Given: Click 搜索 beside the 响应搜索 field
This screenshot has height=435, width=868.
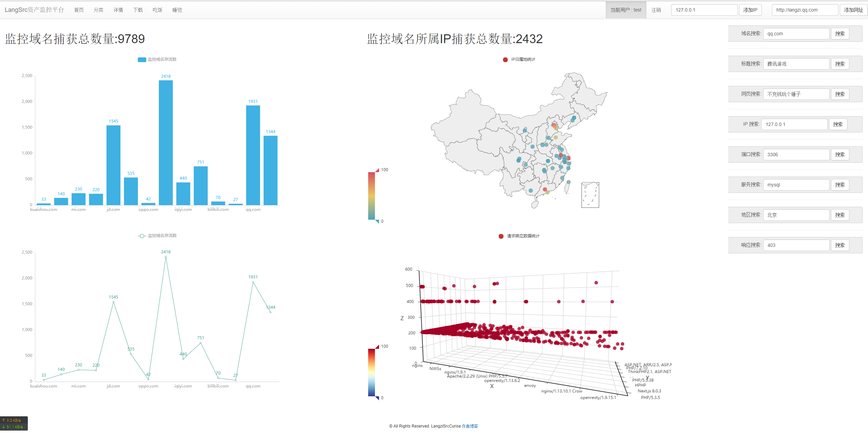Looking at the screenshot, I should 839,245.
